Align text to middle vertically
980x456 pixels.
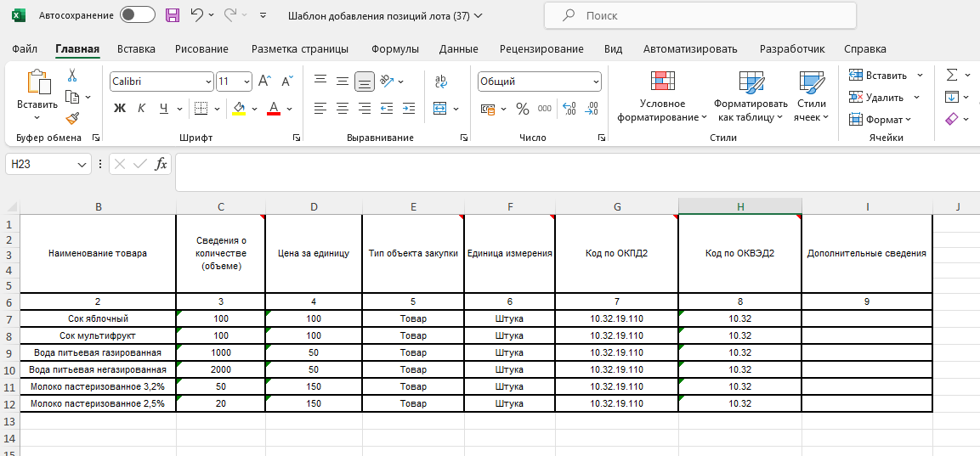click(342, 81)
